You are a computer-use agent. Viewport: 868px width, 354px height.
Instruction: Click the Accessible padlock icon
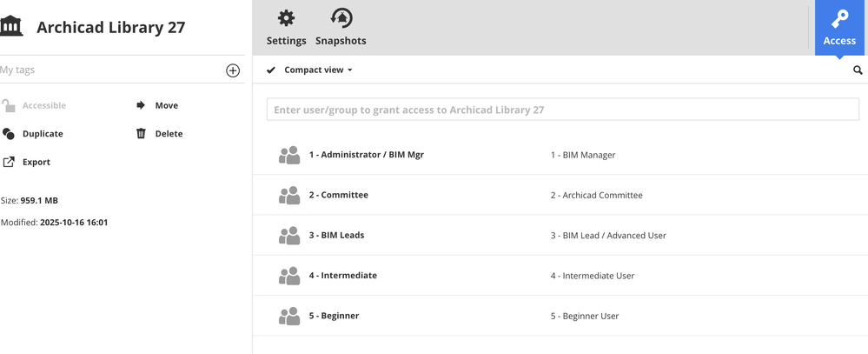pos(9,105)
